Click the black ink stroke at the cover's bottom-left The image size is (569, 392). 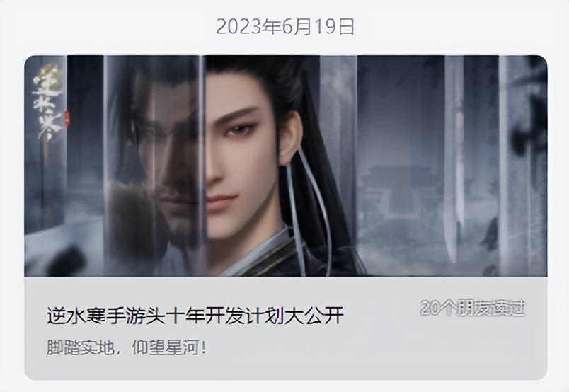pos(65,260)
